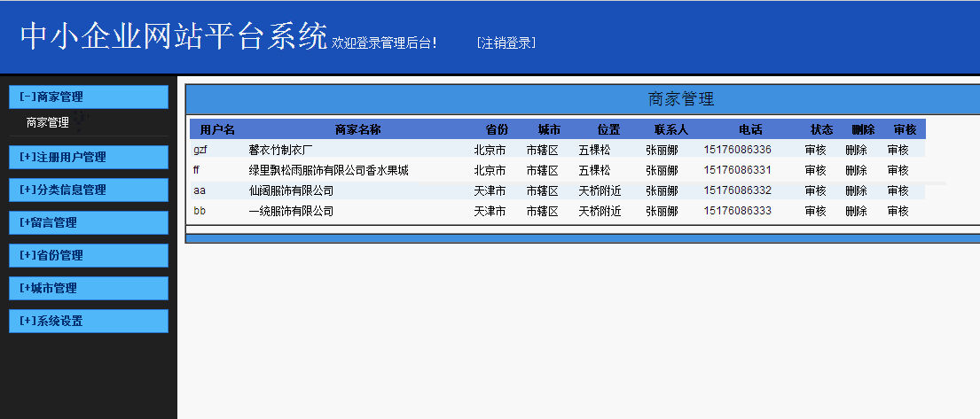
Task: Click the 用户名 column header
Action: (x=217, y=129)
